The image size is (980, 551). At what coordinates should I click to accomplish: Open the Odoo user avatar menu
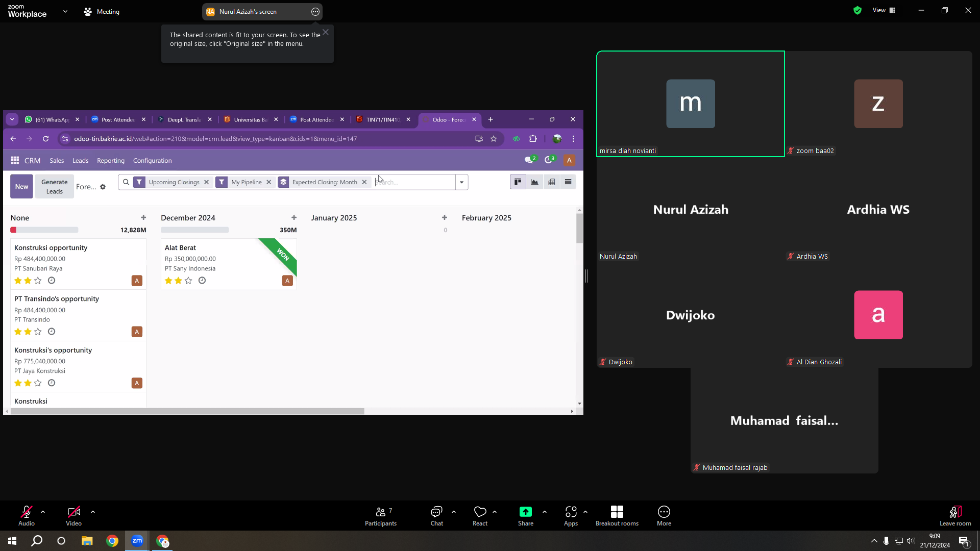(x=569, y=160)
